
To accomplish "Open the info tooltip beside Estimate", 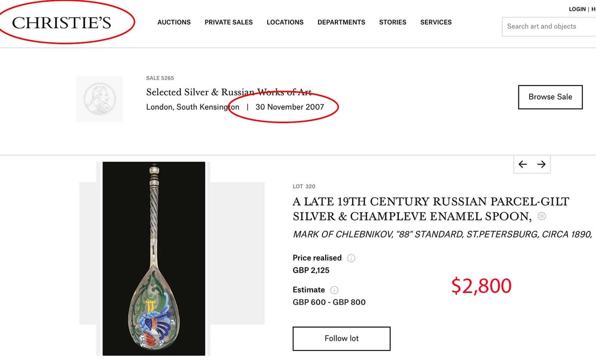I will pyautogui.click(x=334, y=290).
